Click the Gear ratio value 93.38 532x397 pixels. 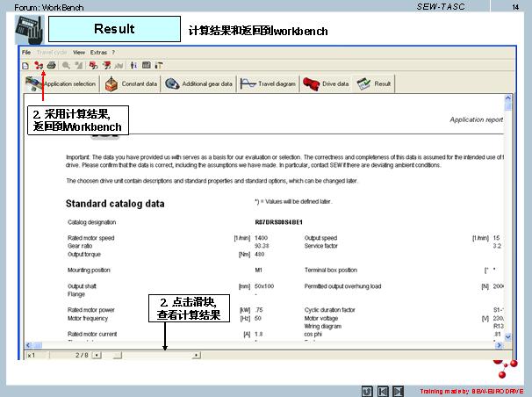(x=262, y=246)
